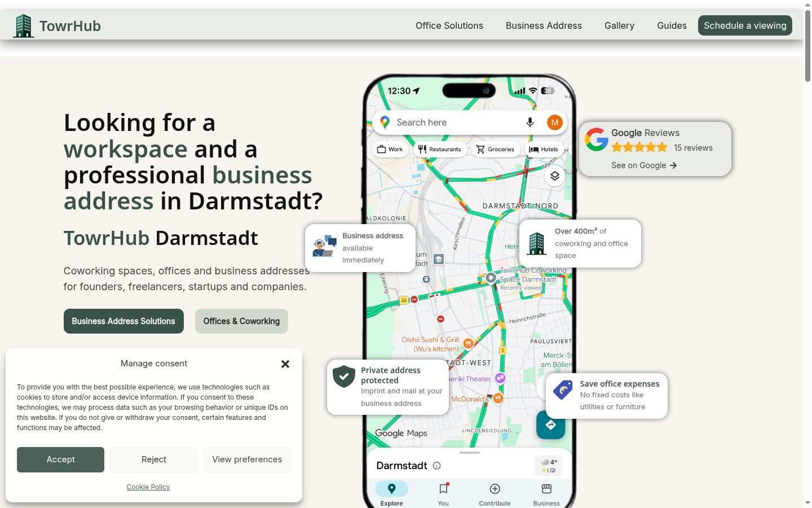Accept the cookie consent

[60, 459]
